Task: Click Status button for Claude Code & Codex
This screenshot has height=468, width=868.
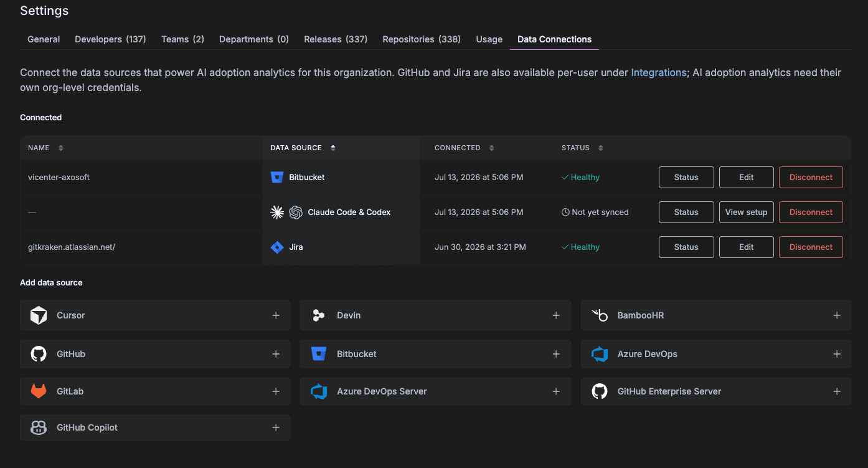Action: point(686,212)
